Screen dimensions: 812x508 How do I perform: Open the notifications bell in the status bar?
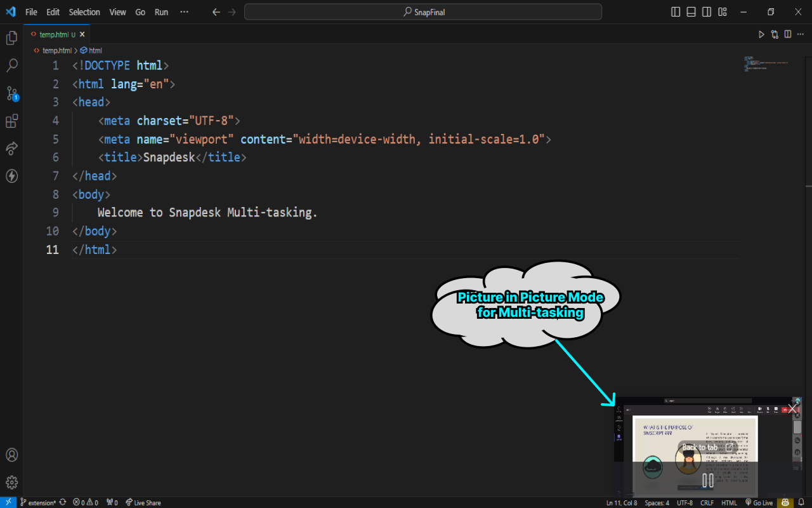pyautogui.click(x=801, y=502)
